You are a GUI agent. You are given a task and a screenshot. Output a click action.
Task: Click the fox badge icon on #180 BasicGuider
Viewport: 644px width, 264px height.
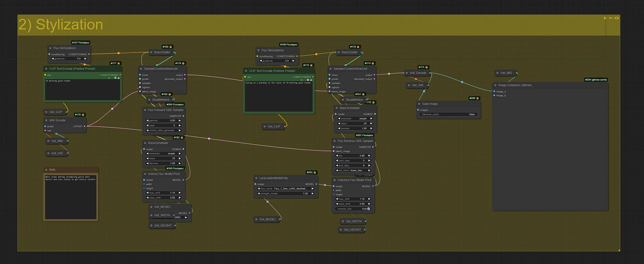[171, 47]
